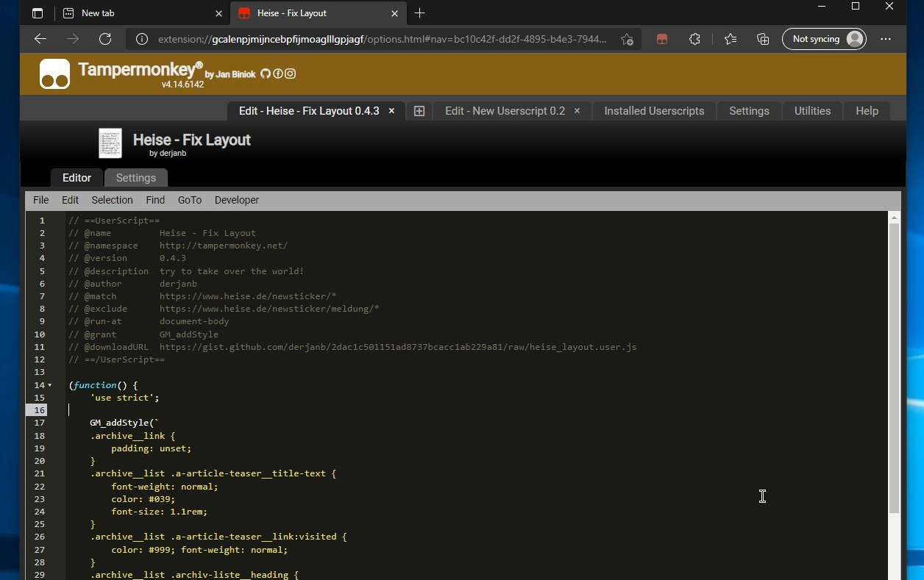This screenshot has height=580, width=924.
Task: Open the Extensions puzzle icon
Action: pyautogui.click(x=694, y=39)
